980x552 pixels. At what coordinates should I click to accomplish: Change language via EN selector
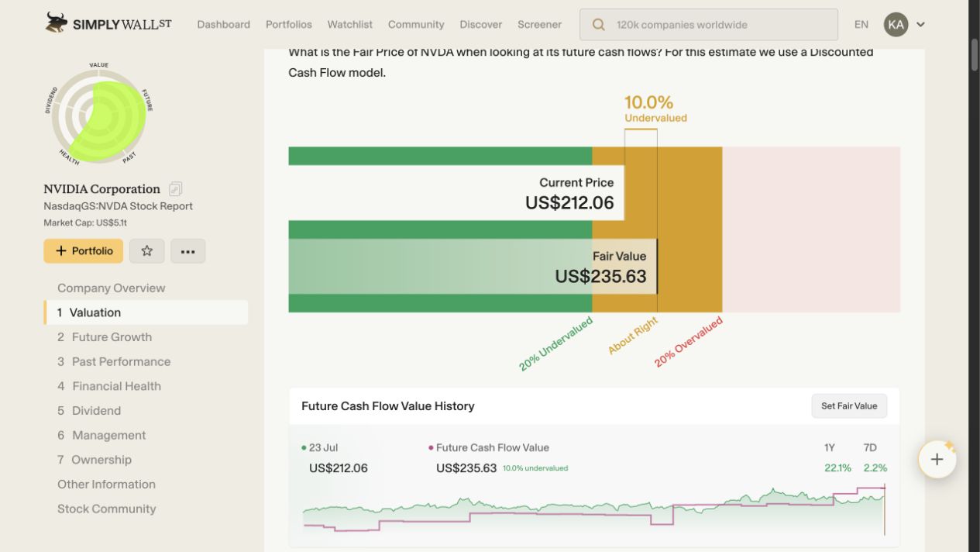pos(861,25)
